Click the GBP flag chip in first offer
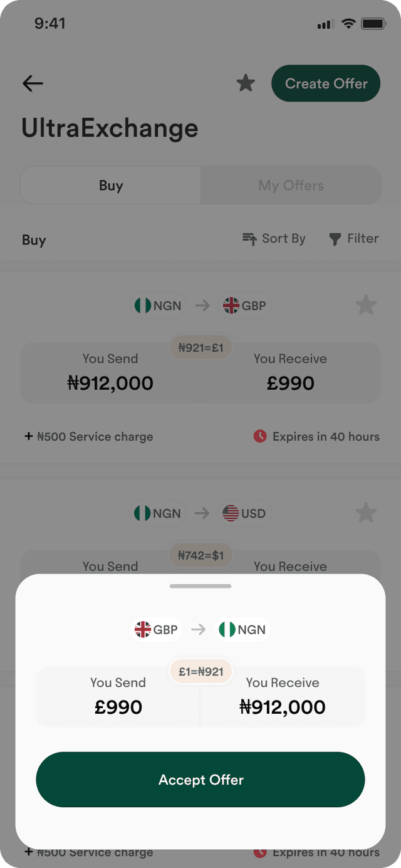The width and height of the screenshot is (401, 868). [x=244, y=306]
